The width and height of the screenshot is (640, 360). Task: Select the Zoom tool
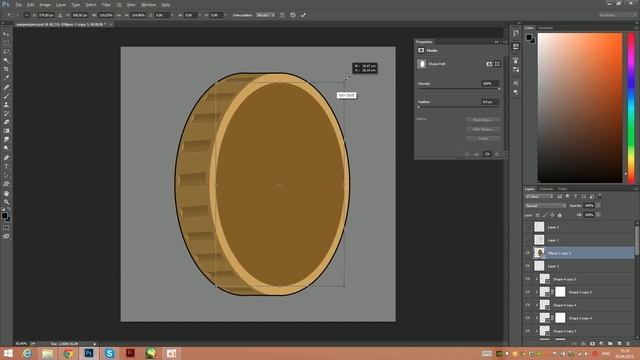6,202
